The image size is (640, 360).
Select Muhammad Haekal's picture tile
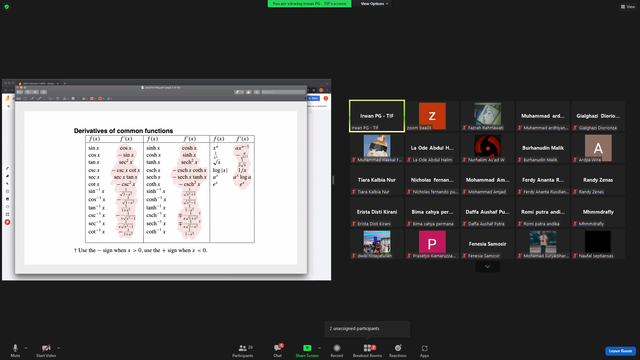click(x=377, y=148)
